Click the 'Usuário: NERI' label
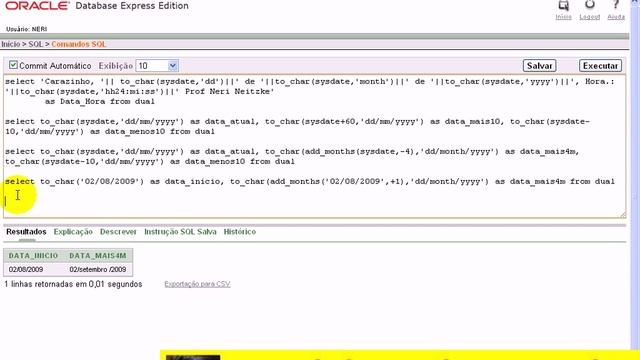The height and width of the screenshot is (360, 640). tap(27, 29)
